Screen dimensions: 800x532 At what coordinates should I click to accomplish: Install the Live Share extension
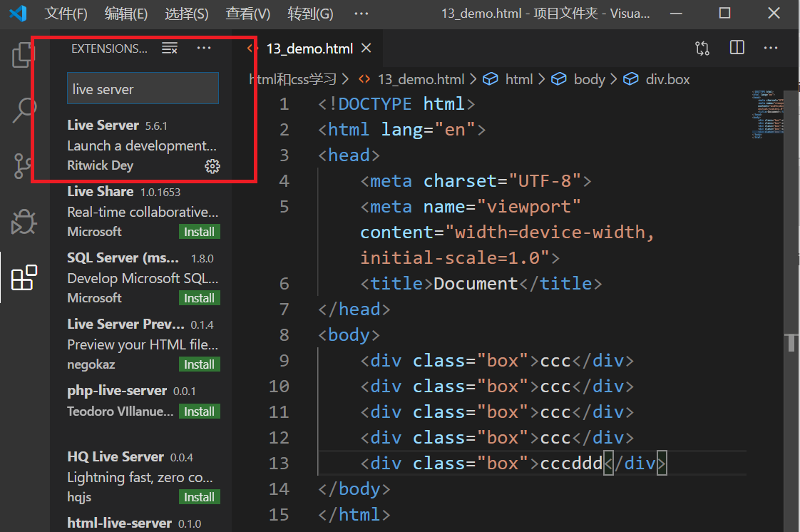coord(199,232)
